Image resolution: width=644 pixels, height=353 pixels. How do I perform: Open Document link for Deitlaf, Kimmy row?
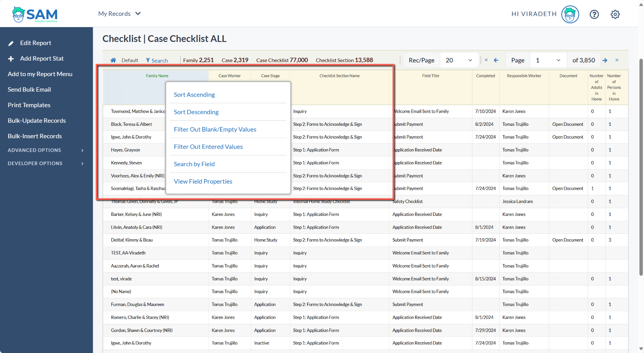(568, 240)
